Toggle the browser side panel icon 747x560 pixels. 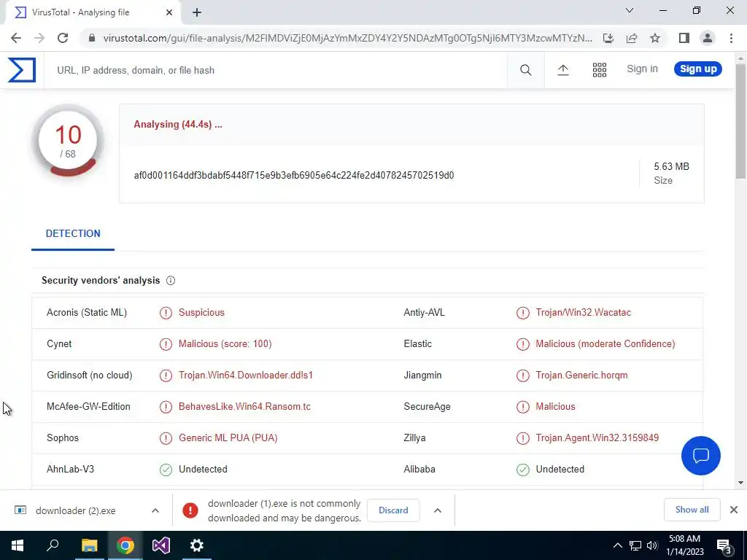[684, 38]
